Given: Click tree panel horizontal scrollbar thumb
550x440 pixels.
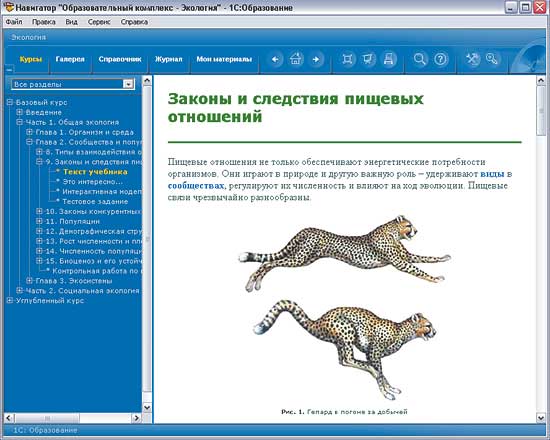Looking at the screenshot, I should [x=47, y=418].
